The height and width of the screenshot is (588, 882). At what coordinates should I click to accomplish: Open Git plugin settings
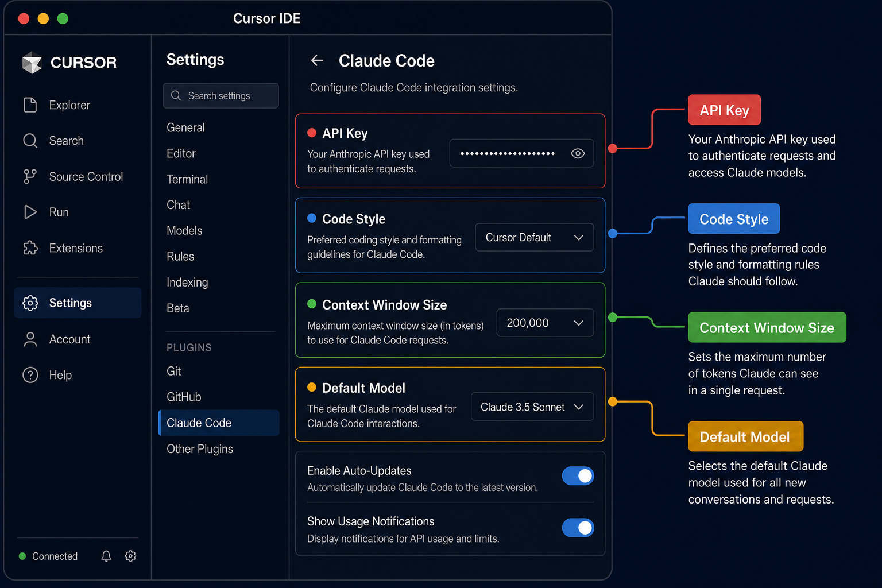173,371
